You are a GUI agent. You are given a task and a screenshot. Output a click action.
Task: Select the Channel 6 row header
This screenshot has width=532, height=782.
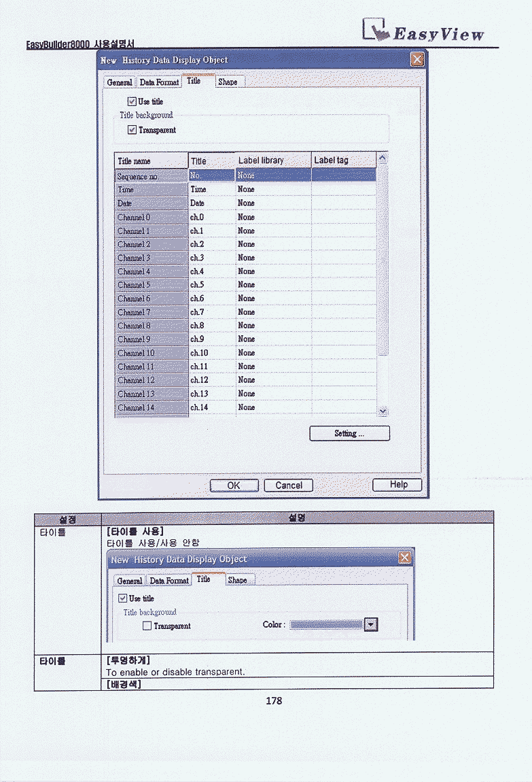pyautogui.click(x=151, y=299)
